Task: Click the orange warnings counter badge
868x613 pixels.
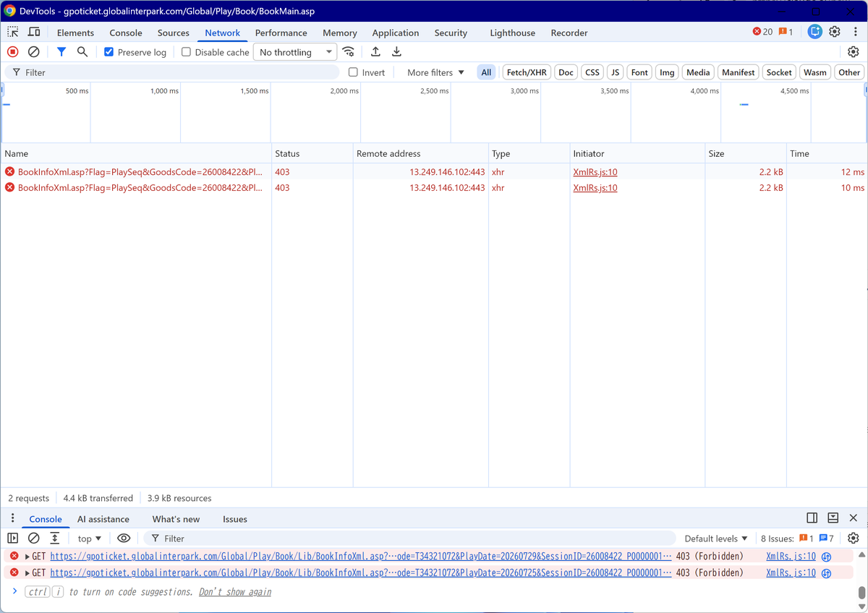Action: 786,32
